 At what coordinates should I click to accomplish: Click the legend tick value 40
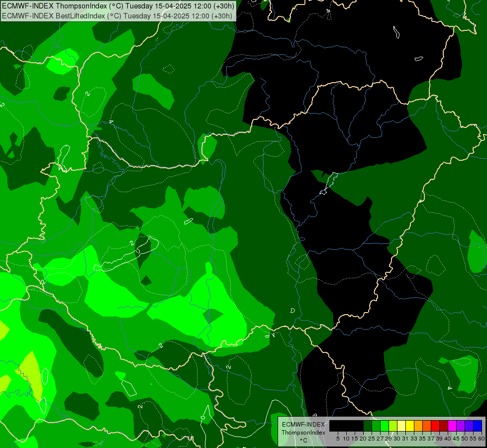(x=448, y=439)
